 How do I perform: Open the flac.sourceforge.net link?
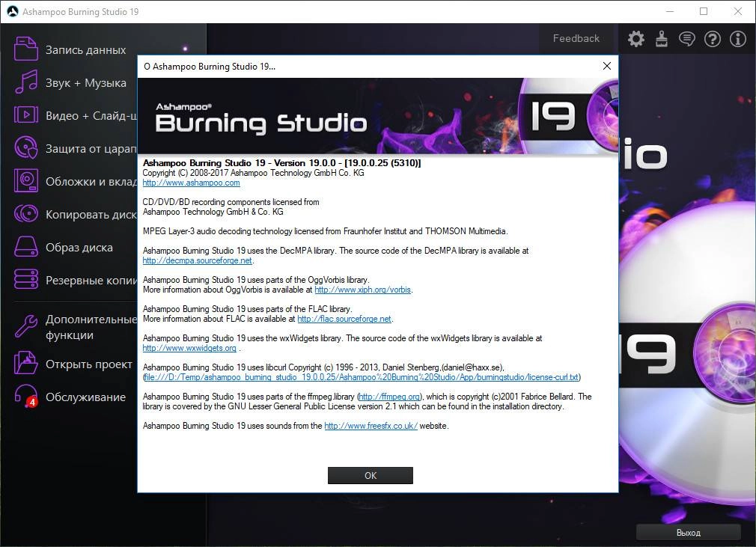[x=344, y=319]
